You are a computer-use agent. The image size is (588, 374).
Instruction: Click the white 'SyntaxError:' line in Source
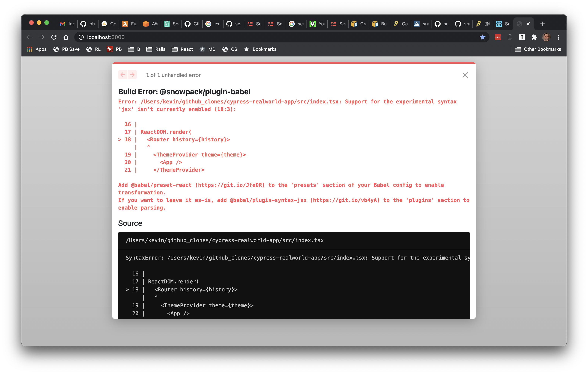297,258
